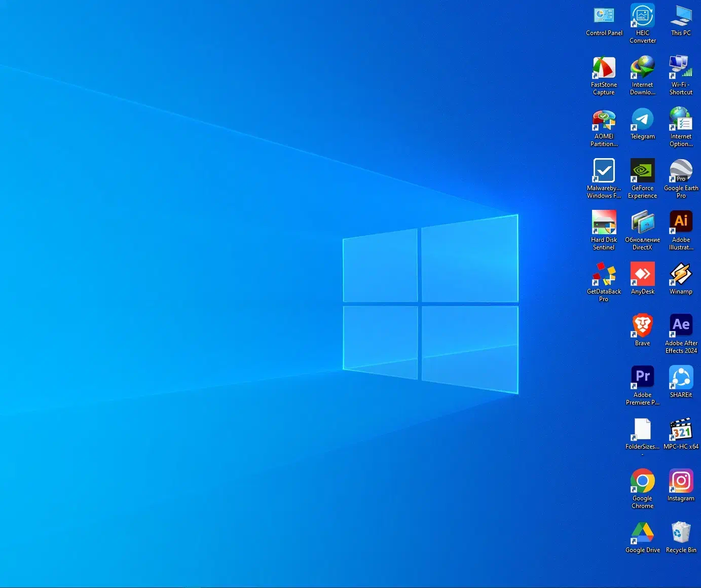Click the SHAREit desktop icon

coord(681,379)
